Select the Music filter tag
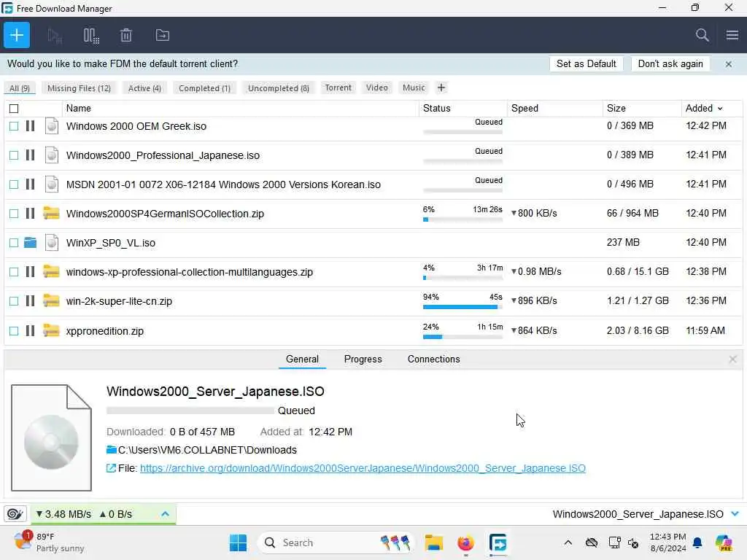The image size is (747, 560). point(414,87)
